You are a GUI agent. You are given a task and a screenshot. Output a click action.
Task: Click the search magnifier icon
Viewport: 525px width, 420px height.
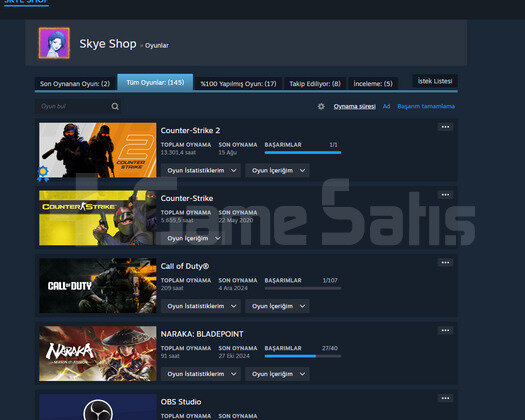pos(115,106)
